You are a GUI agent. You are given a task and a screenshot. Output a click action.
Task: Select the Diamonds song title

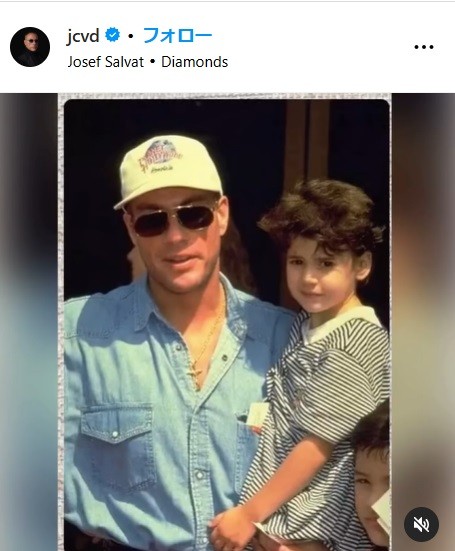coord(195,62)
